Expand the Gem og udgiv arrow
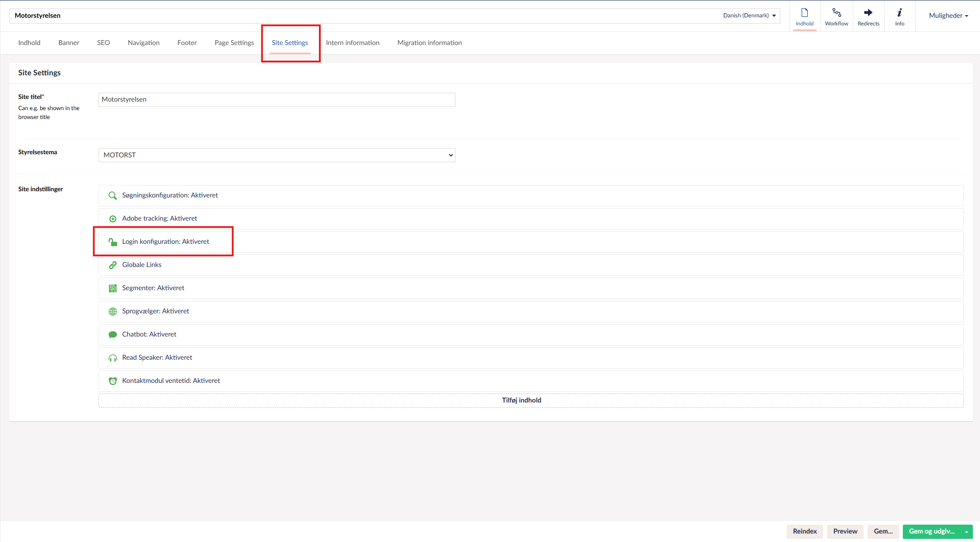 (x=966, y=532)
